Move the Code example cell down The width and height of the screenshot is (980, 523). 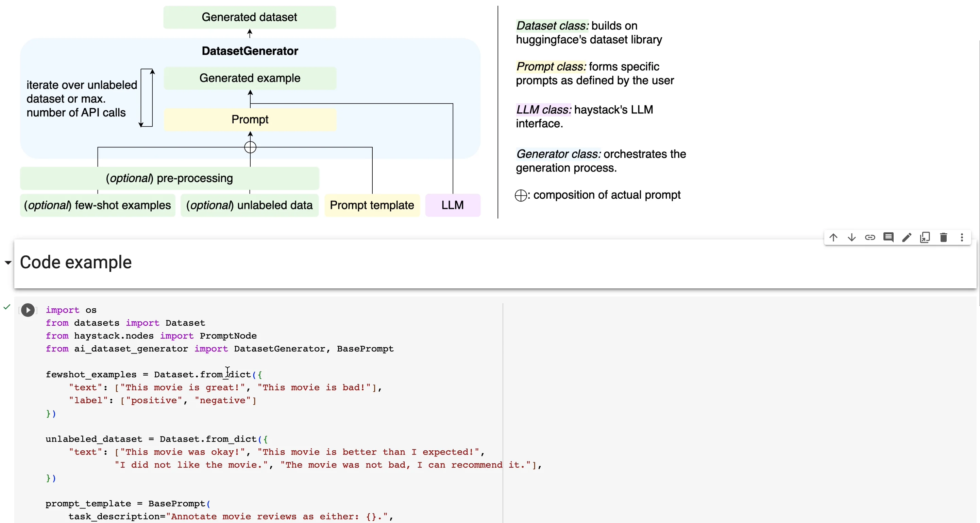click(x=851, y=237)
